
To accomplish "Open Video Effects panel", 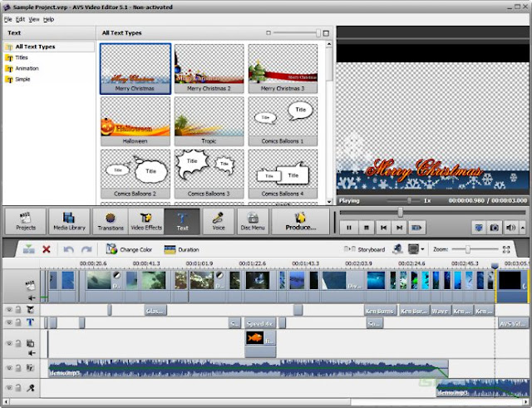I will (146, 221).
